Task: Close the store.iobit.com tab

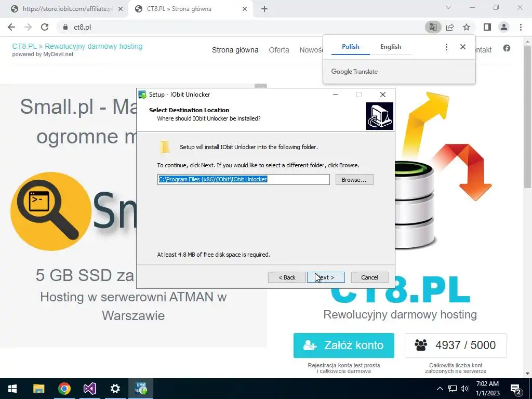Action: click(x=121, y=9)
